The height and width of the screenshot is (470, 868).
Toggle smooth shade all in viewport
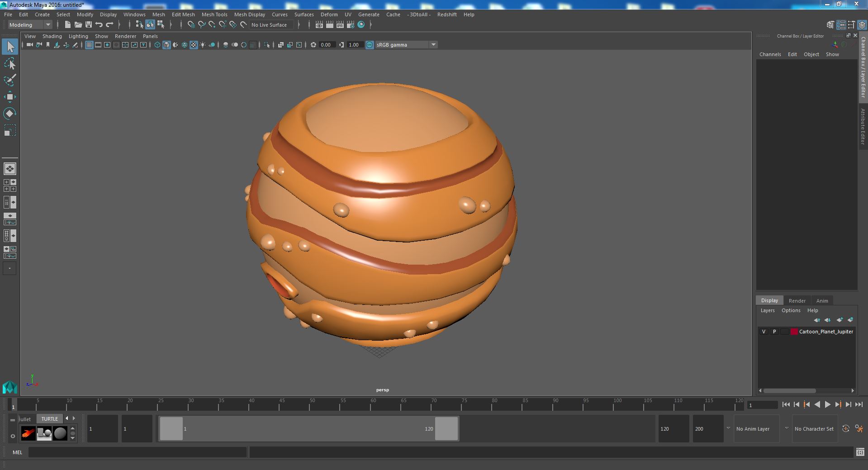coord(166,45)
